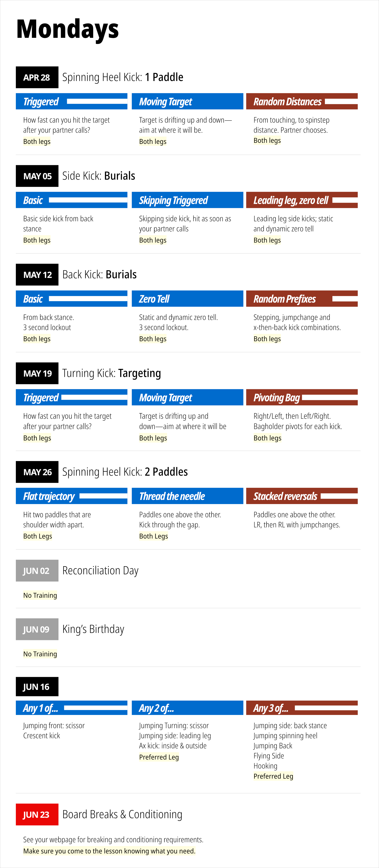Click the King's Birthday heading

(93, 629)
